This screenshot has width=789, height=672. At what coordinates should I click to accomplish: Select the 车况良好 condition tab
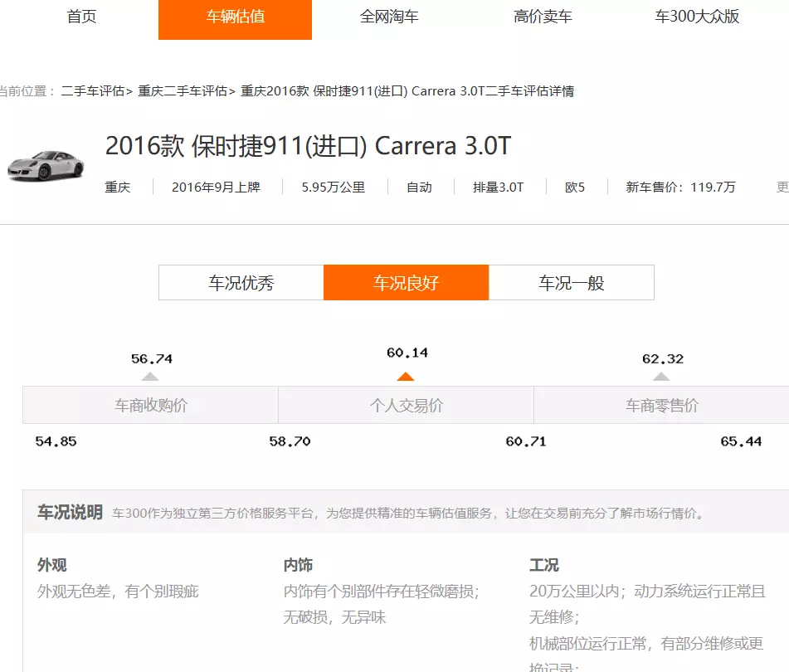(406, 283)
